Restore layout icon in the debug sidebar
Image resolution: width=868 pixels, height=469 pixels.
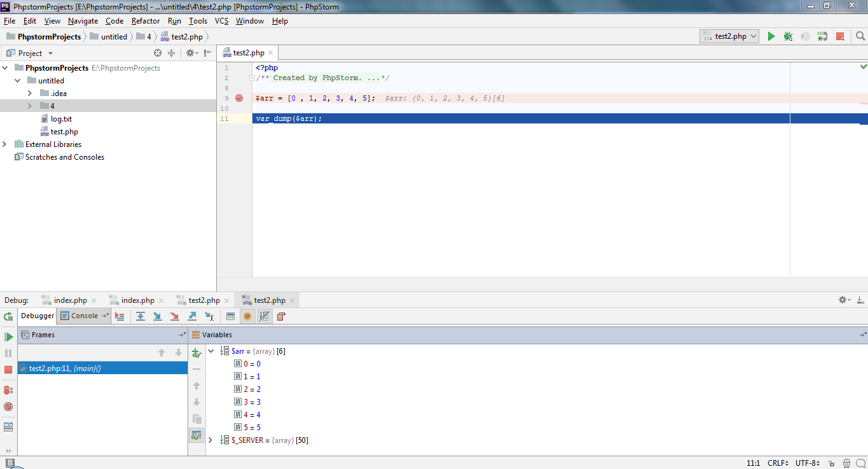(8, 427)
